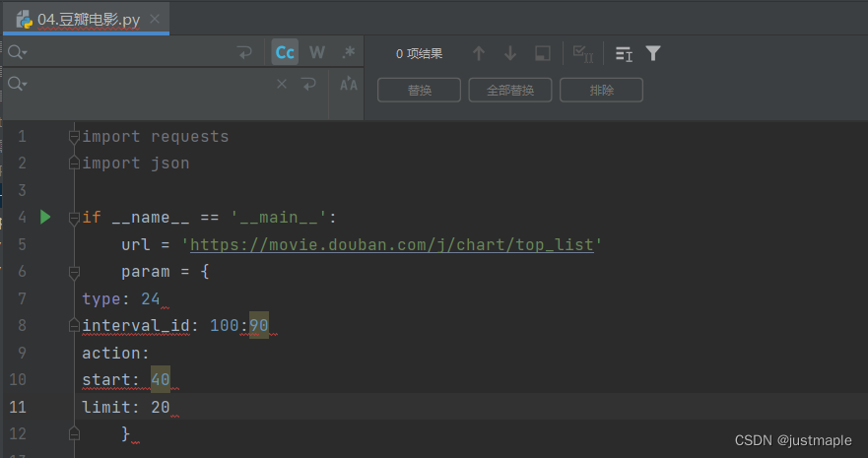
Task: Click the '0 项结果' results count text
Action: 419,53
